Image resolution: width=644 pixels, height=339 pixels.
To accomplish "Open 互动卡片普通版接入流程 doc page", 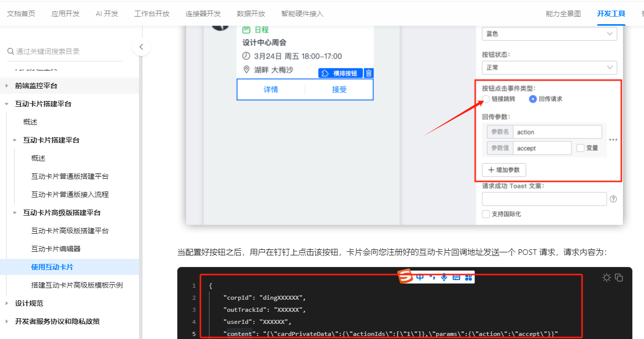I will (x=70, y=194).
